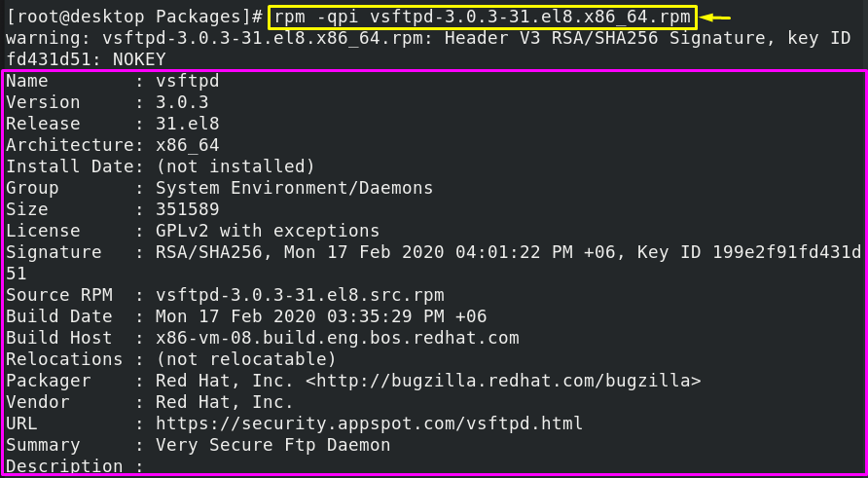
Task: Click the Vendor value Red Hat, Inc.
Action: (225, 402)
